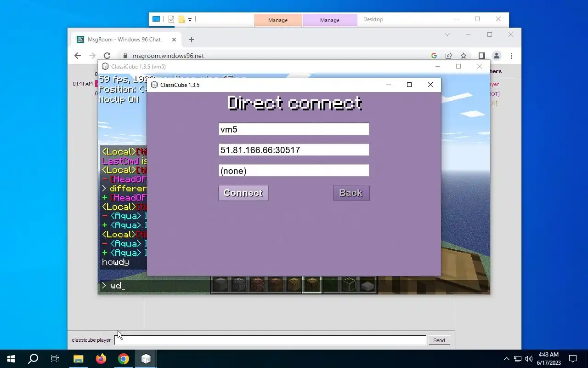This screenshot has height=368, width=588.
Task: Click the Connect button
Action: coord(243,193)
